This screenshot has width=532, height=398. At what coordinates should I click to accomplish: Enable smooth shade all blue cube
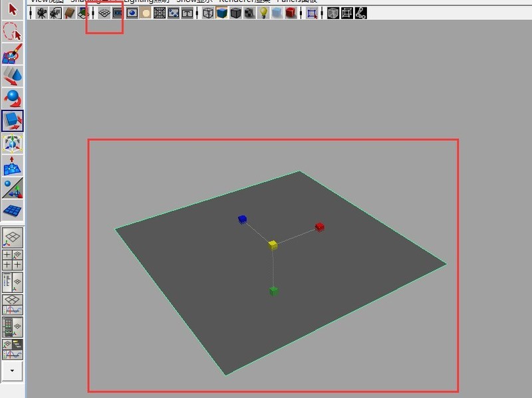tap(222, 13)
